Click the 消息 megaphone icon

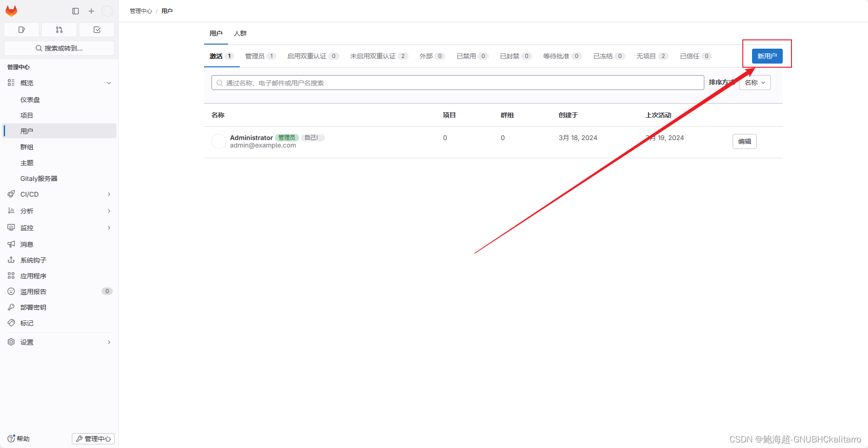11,244
